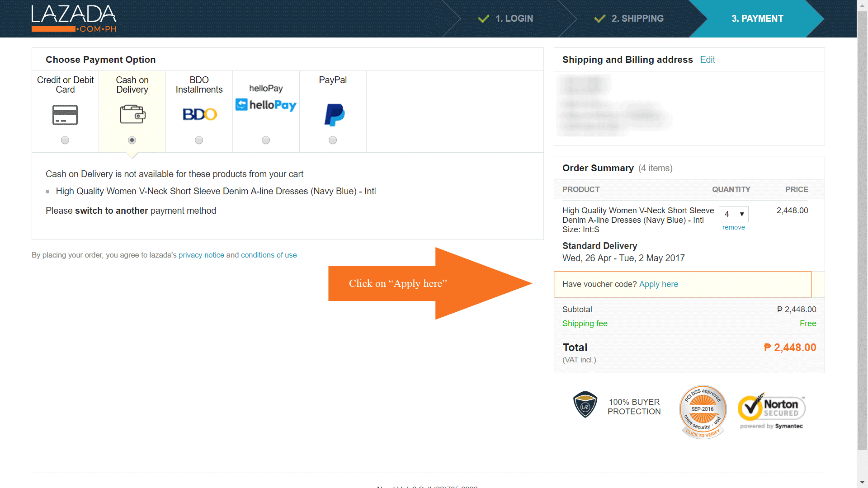
Task: Select the PayPal radio button
Action: tap(333, 140)
